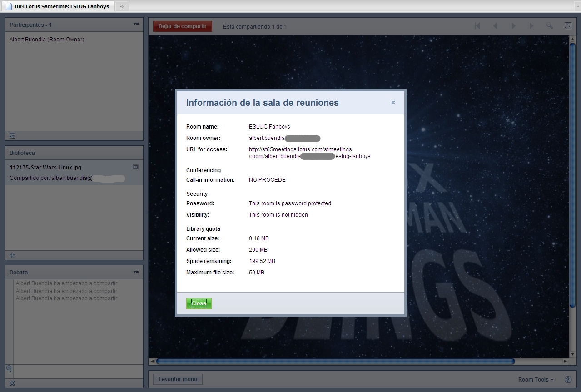Go to the first shared page
Screen dimensions: 581x392
coord(477,26)
